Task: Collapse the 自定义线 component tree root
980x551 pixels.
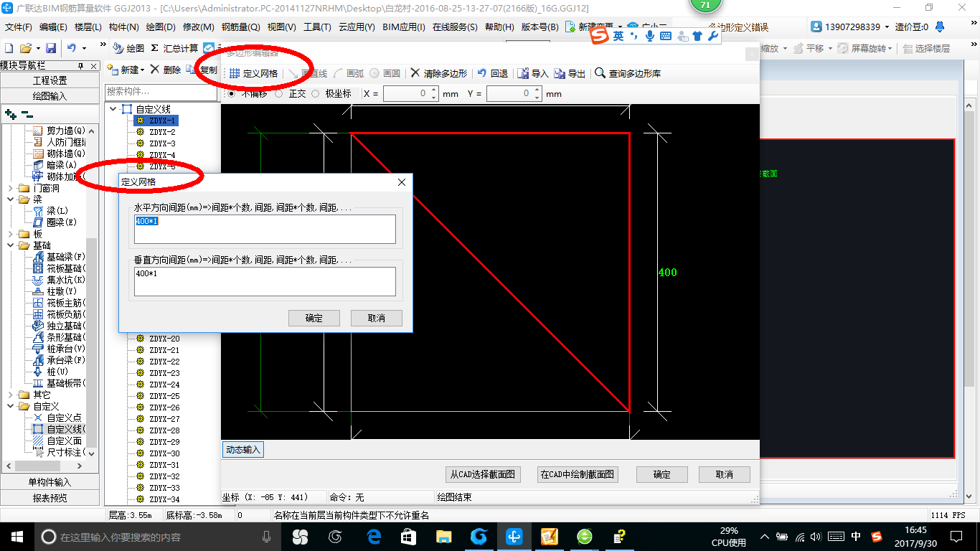Action: (x=112, y=109)
